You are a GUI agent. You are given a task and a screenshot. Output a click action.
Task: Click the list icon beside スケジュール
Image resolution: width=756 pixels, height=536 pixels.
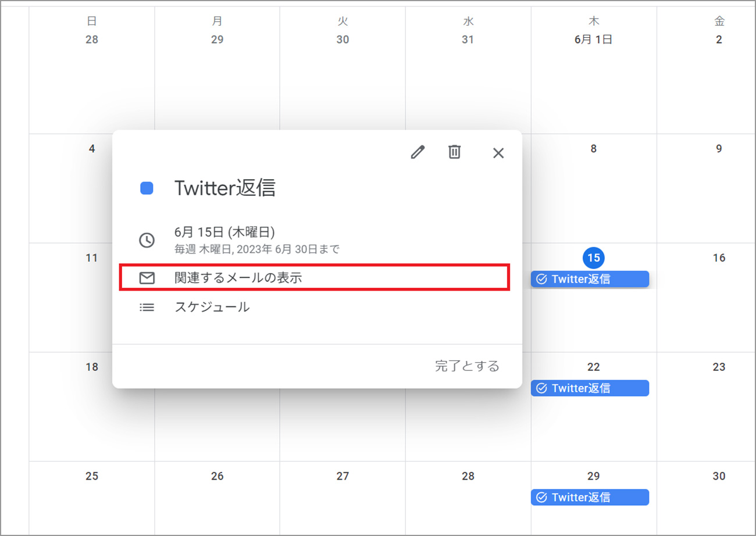(x=147, y=308)
